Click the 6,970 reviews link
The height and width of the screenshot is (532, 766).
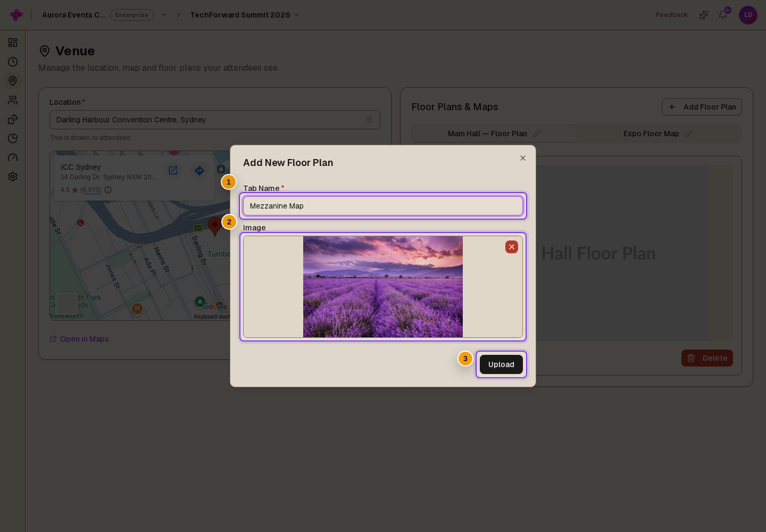(91, 190)
